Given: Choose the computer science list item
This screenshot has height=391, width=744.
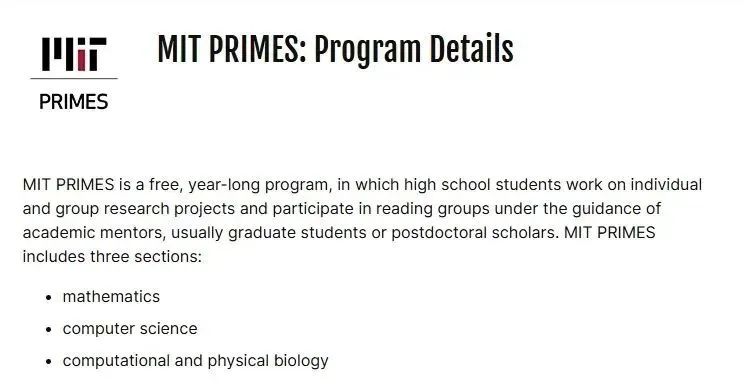Looking at the screenshot, I should tap(130, 329).
